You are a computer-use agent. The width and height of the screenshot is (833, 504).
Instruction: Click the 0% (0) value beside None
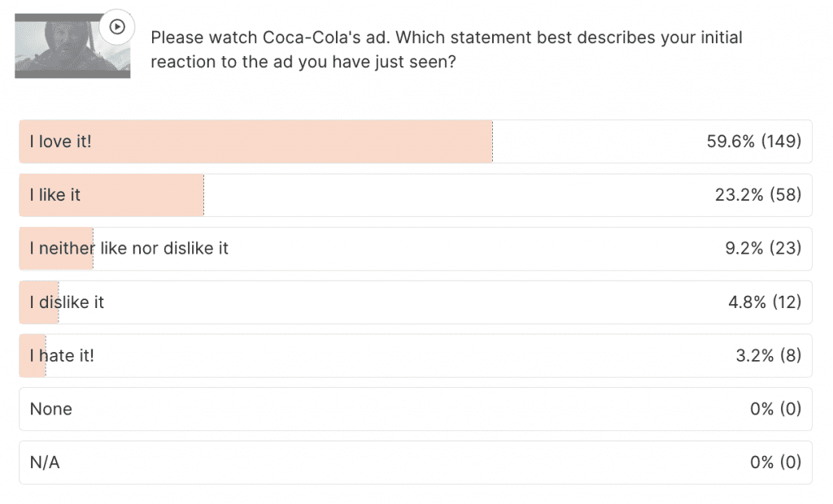[775, 409]
